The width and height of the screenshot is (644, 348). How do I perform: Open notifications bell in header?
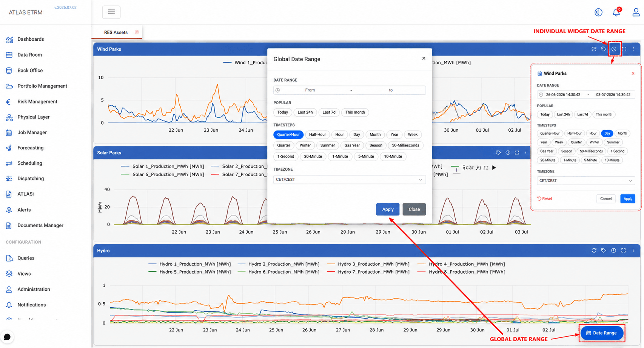coord(616,12)
